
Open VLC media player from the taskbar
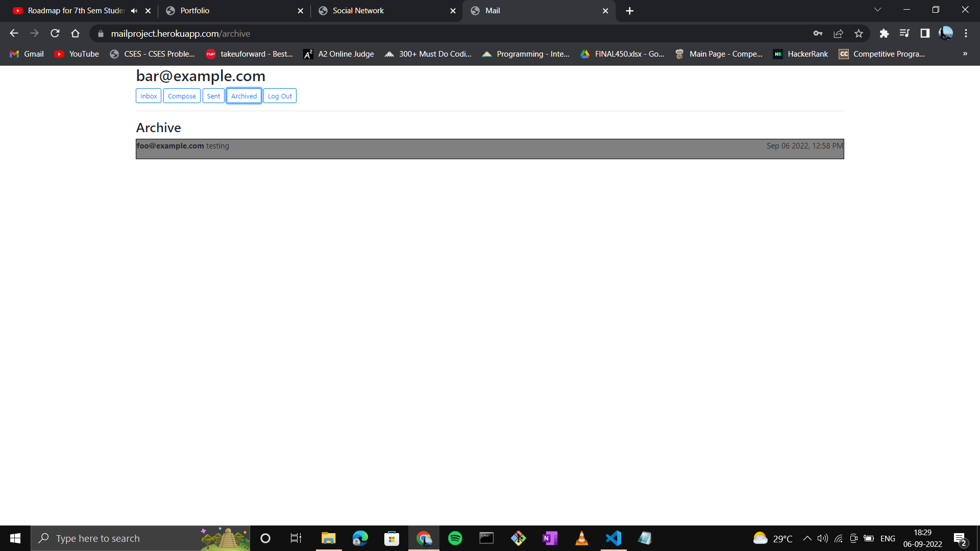(581, 538)
